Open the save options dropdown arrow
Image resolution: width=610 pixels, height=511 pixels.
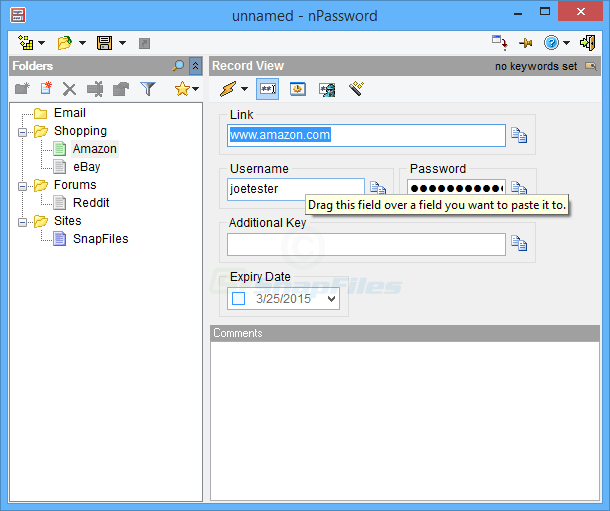click(x=123, y=43)
